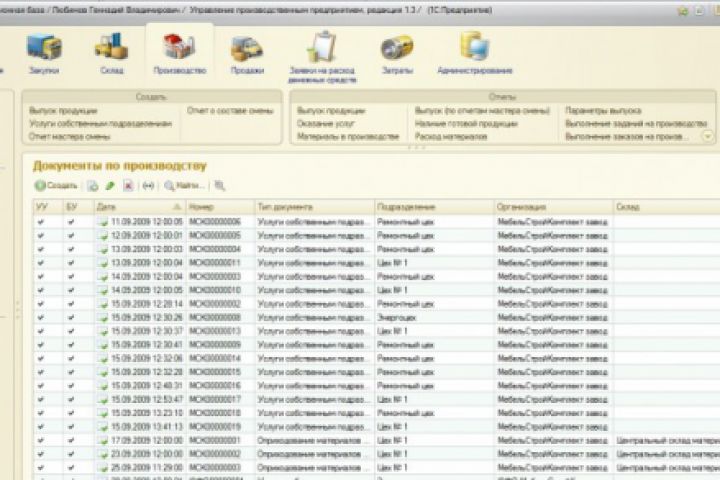The image size is (720, 480).
Task: Open Выпуск (по отчетам мастера смены) report
Action: tap(482, 111)
